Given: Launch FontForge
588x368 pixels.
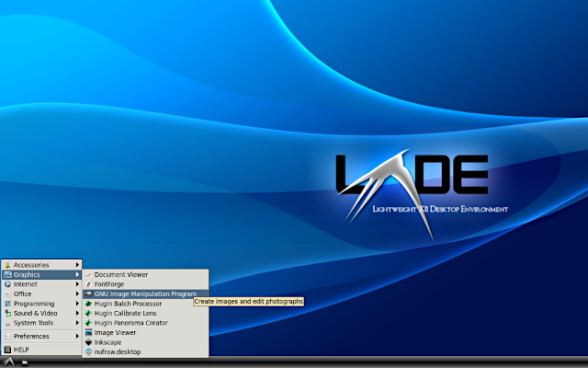Looking at the screenshot, I should [x=145, y=284].
